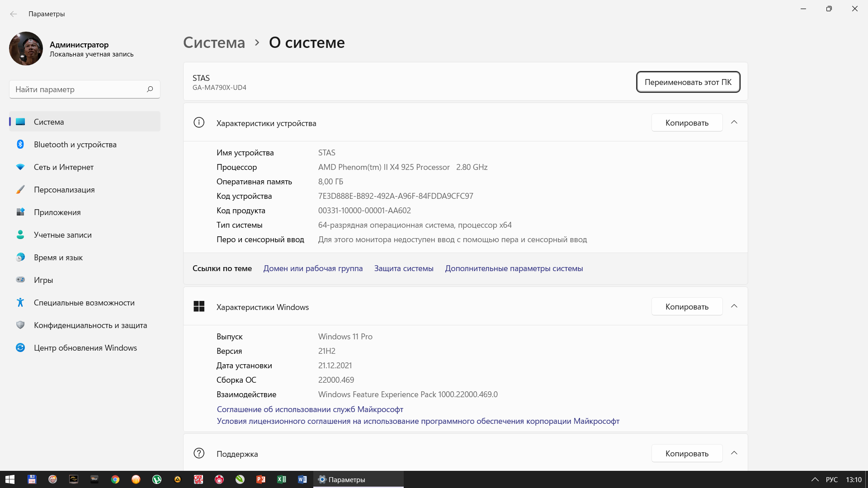Show hidden tray icons chevron
Image resolution: width=868 pixels, height=488 pixels.
(x=815, y=479)
